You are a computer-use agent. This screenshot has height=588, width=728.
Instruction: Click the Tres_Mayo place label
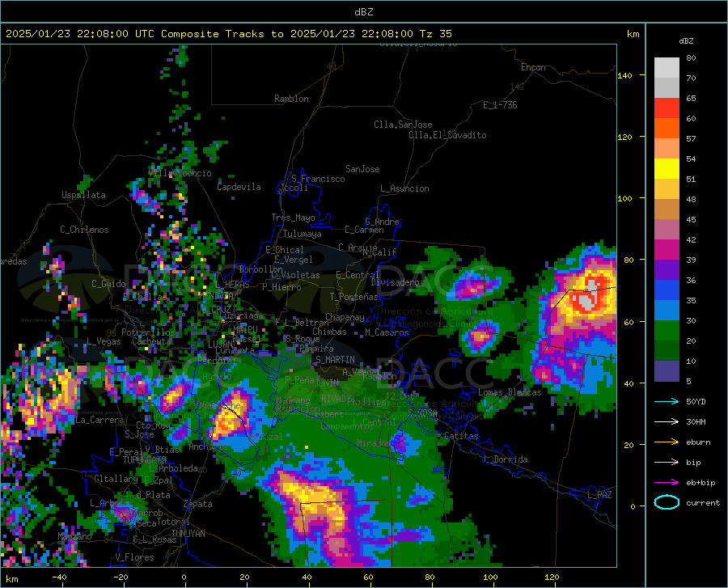(x=293, y=218)
